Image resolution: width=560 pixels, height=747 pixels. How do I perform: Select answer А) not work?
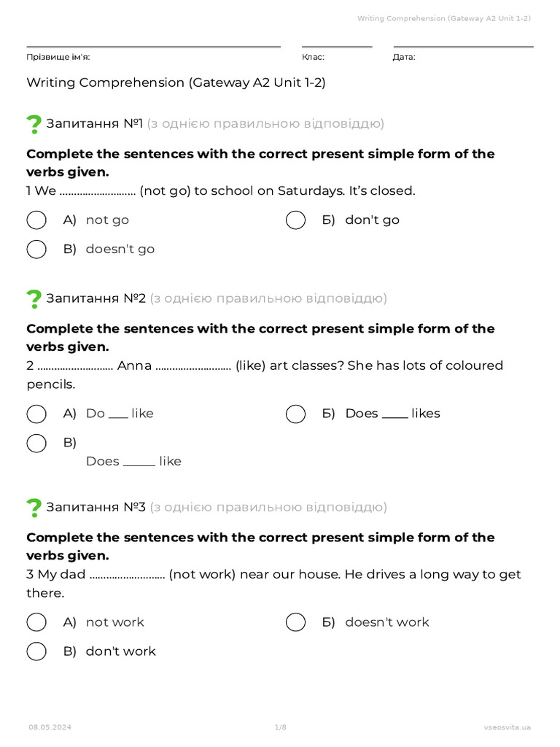coord(36,622)
